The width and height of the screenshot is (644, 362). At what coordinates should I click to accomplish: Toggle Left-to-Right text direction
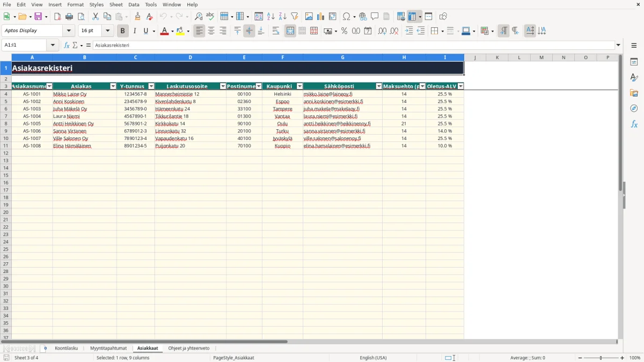click(x=503, y=31)
